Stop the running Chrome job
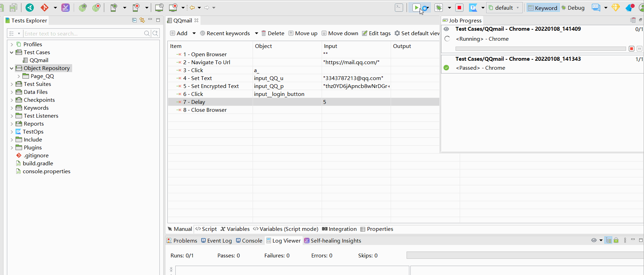 pyautogui.click(x=632, y=49)
